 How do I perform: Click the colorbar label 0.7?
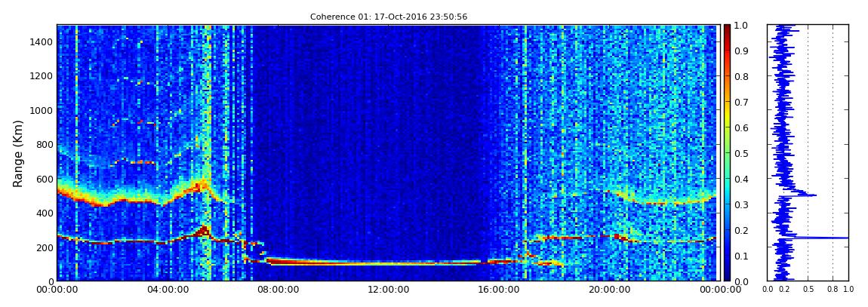pyautogui.click(x=740, y=103)
